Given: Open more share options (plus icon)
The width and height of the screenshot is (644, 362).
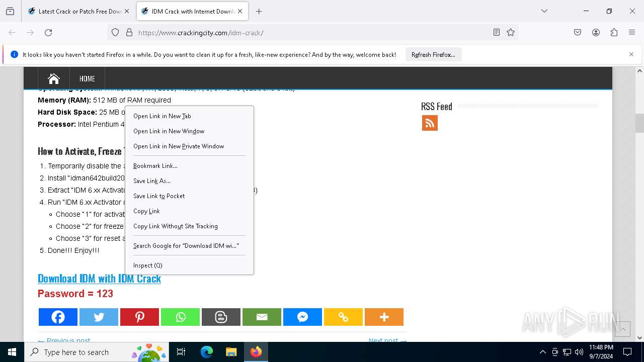Looking at the screenshot, I should click(x=384, y=317).
